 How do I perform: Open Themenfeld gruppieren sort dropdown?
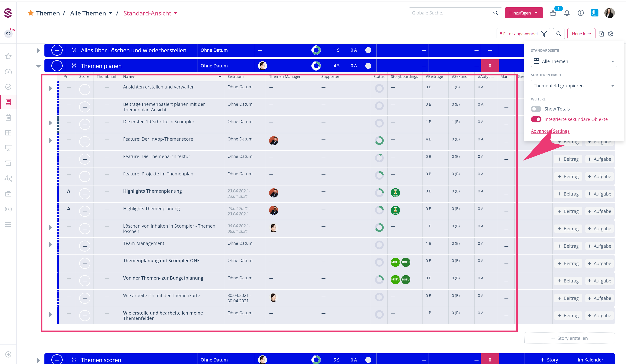[574, 86]
